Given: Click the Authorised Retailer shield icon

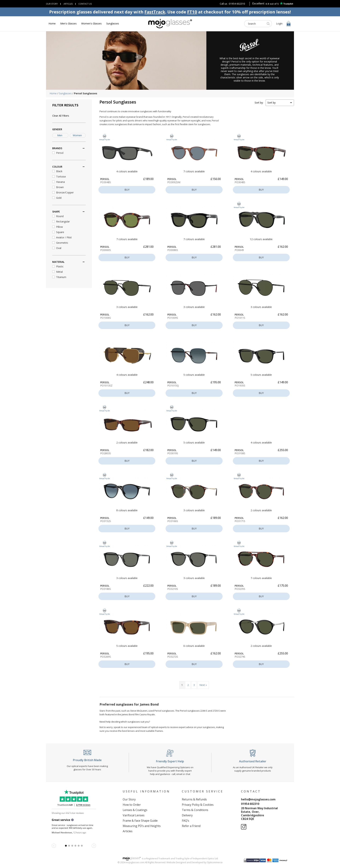Looking at the screenshot, I should click(x=253, y=753).
